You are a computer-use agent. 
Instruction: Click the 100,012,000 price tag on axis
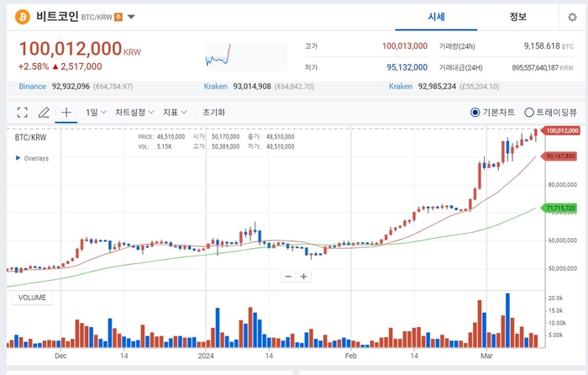point(561,130)
